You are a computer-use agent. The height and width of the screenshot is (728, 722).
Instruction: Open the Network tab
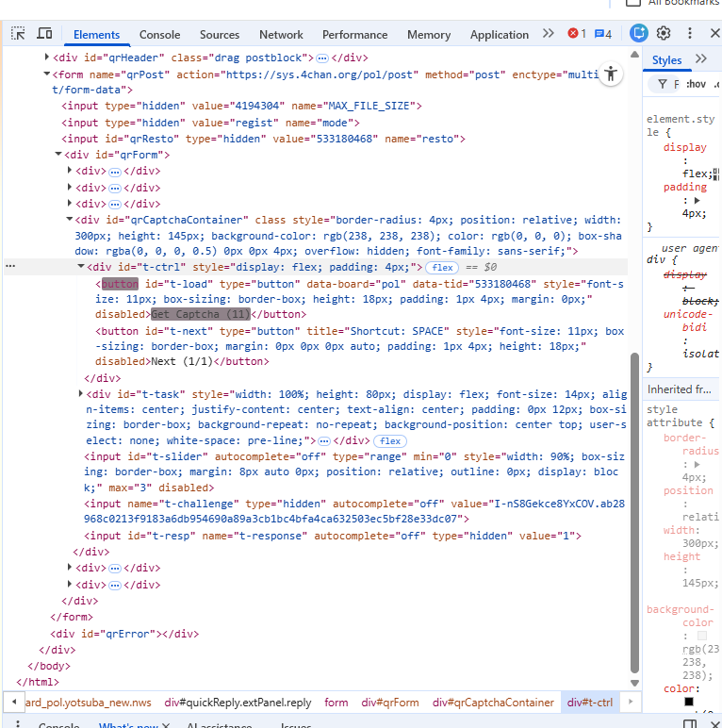tap(281, 35)
